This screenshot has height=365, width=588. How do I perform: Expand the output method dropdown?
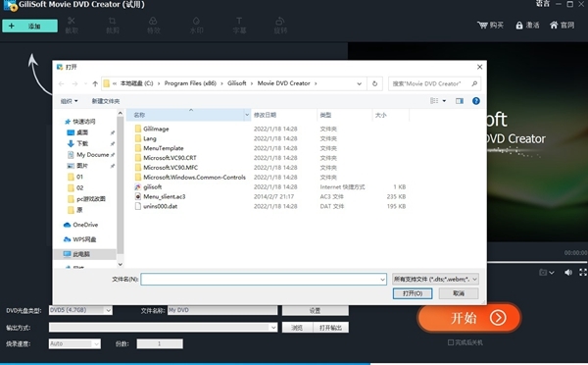click(x=273, y=328)
